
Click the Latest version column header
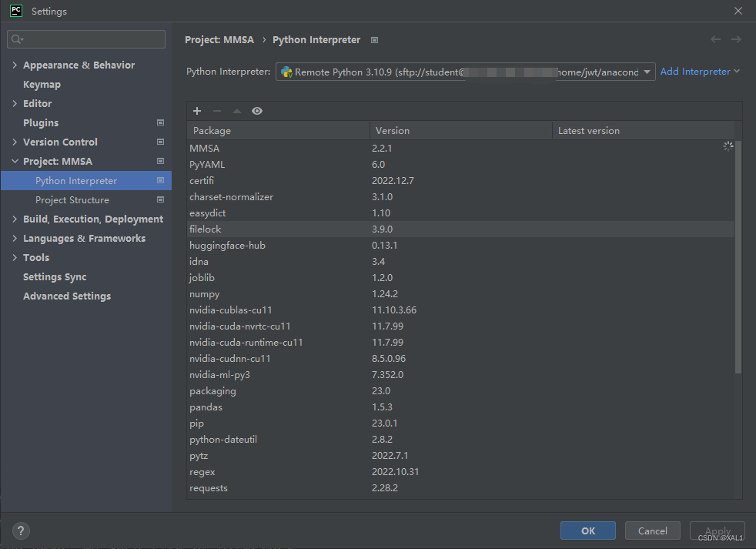(643, 130)
